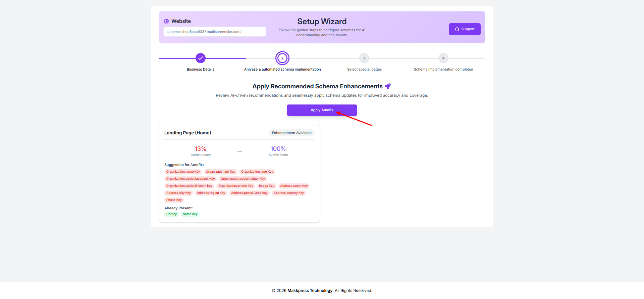Viewport: 644px width, 299px height.
Task: Click the step 4 circle indicator
Action: pos(443,58)
